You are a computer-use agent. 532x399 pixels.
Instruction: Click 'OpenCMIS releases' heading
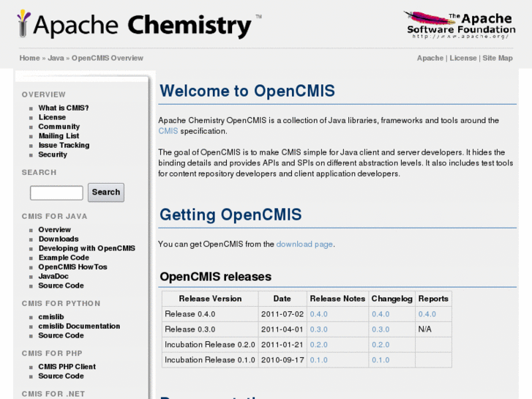point(215,277)
